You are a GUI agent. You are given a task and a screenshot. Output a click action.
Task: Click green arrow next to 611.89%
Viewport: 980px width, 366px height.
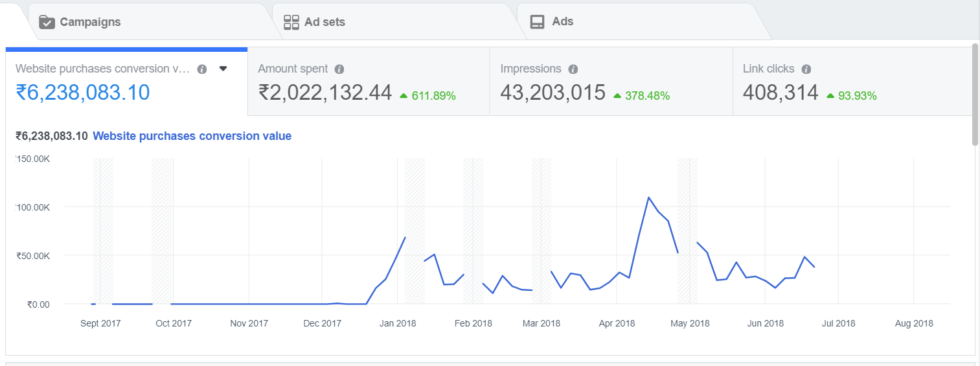tap(404, 96)
